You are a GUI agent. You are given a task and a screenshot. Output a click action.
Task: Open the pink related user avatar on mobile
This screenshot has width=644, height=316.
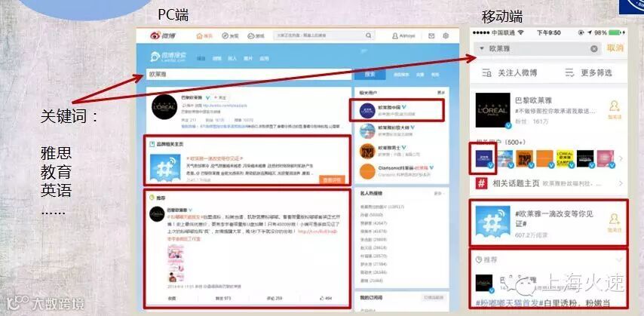pos(605,158)
